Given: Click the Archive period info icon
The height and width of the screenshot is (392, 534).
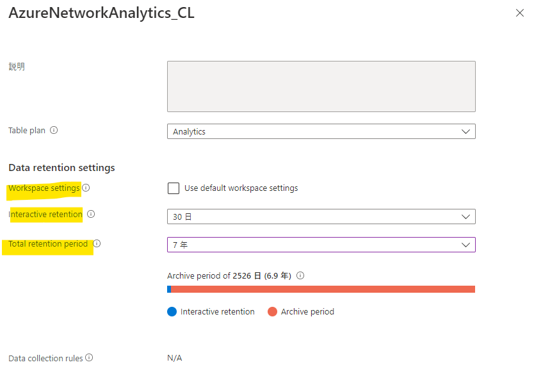Looking at the screenshot, I should click(300, 275).
